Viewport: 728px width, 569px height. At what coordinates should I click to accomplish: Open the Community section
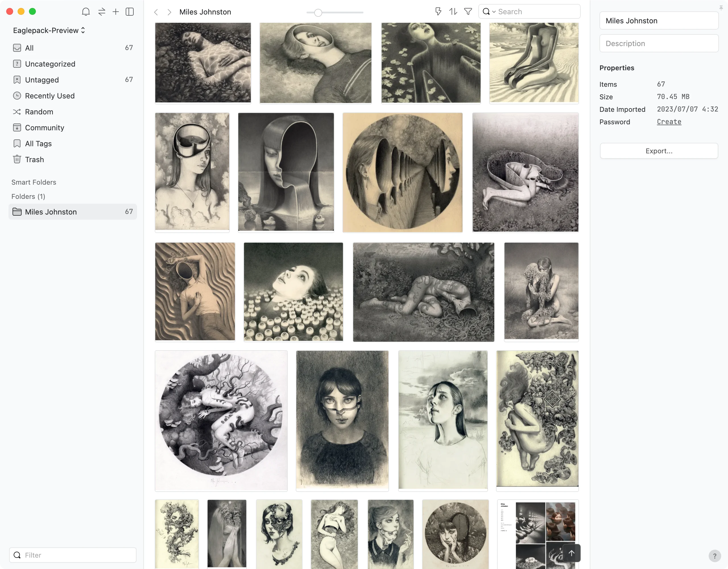click(73, 128)
